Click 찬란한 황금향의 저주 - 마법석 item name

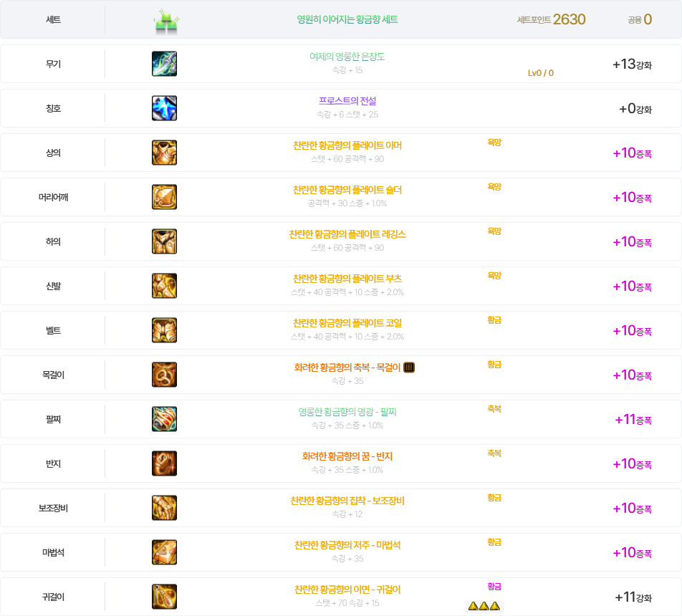347,545
